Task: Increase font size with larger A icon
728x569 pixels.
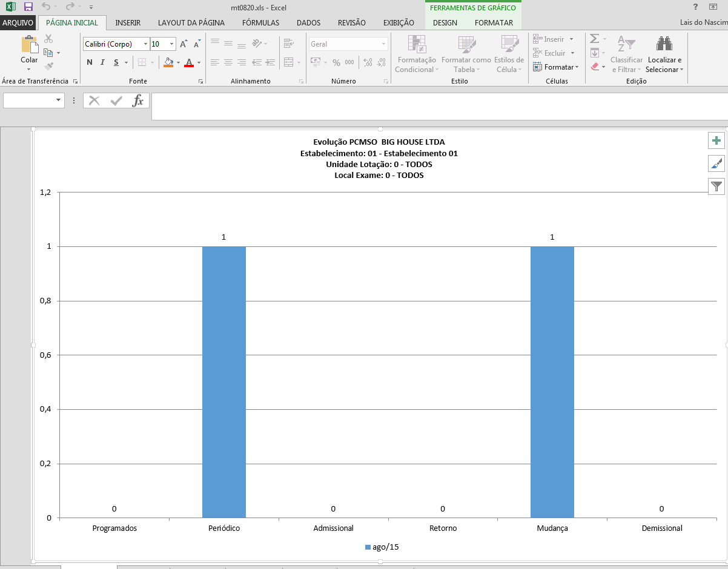Action: (184, 44)
